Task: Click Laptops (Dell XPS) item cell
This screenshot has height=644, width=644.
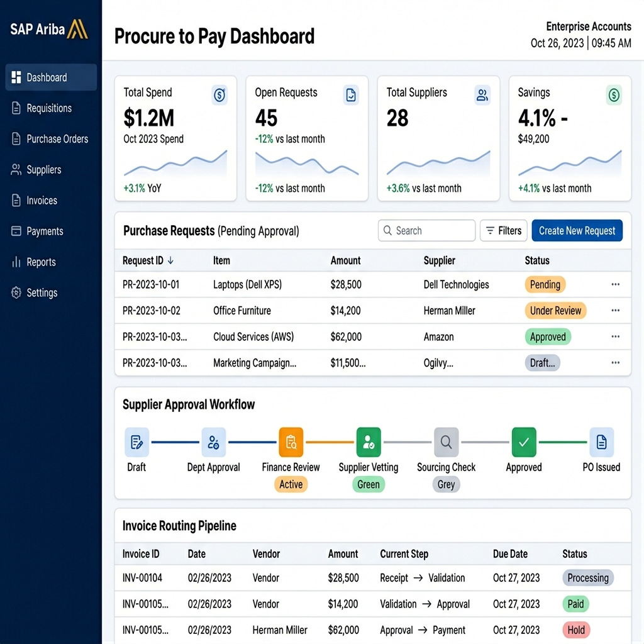Action: pyautogui.click(x=247, y=284)
